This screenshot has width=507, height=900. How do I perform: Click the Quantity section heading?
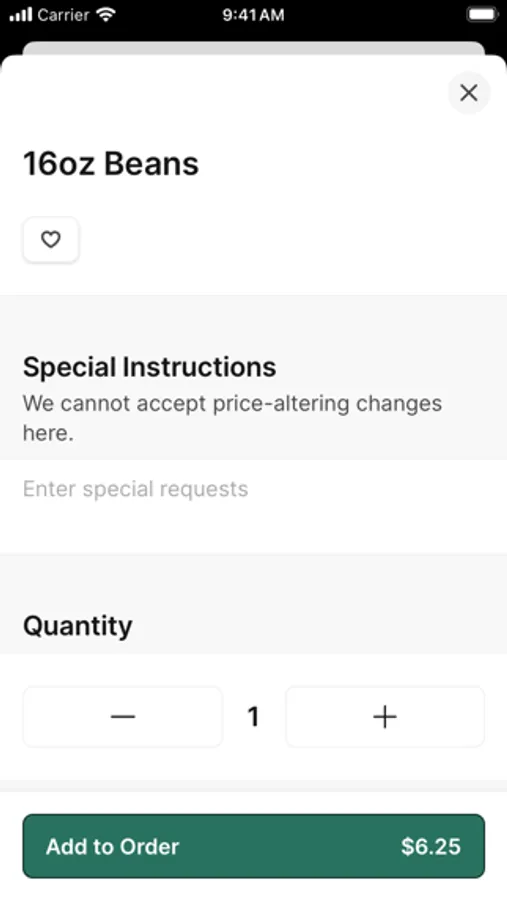(78, 626)
